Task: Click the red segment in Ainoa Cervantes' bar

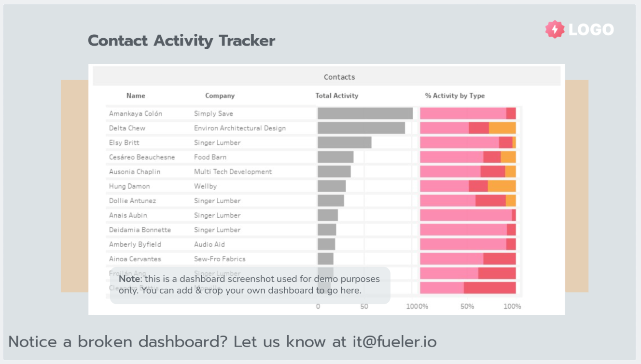Action: pyautogui.click(x=500, y=259)
